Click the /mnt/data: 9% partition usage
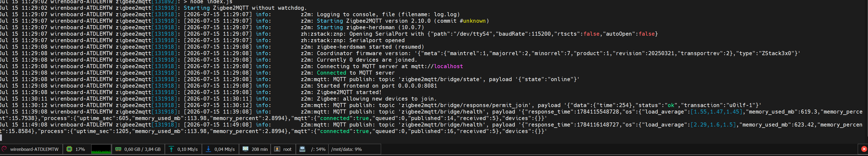The width and height of the screenshot is (868, 156). coord(346,149)
